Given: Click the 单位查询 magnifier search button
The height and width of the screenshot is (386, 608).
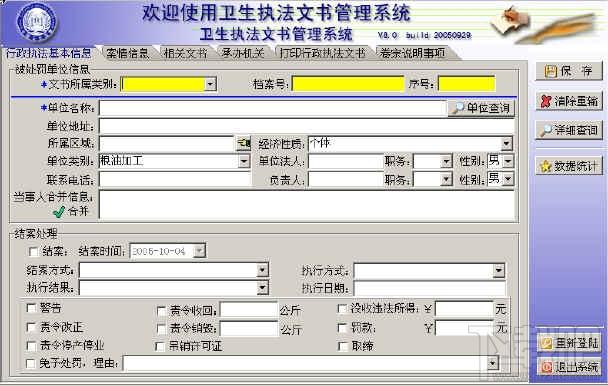Looking at the screenshot, I should point(481,108).
